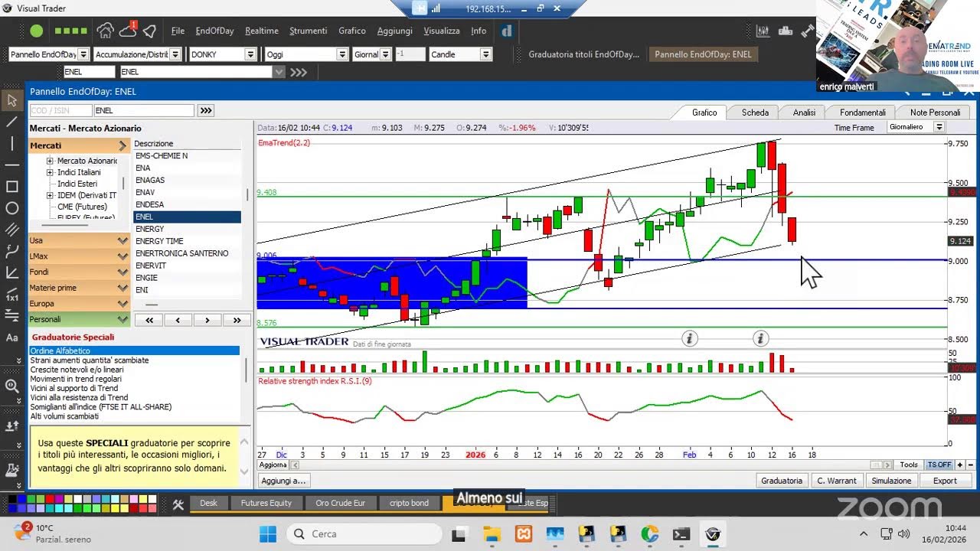Click the triple-arrow search button in panel

tap(206, 110)
